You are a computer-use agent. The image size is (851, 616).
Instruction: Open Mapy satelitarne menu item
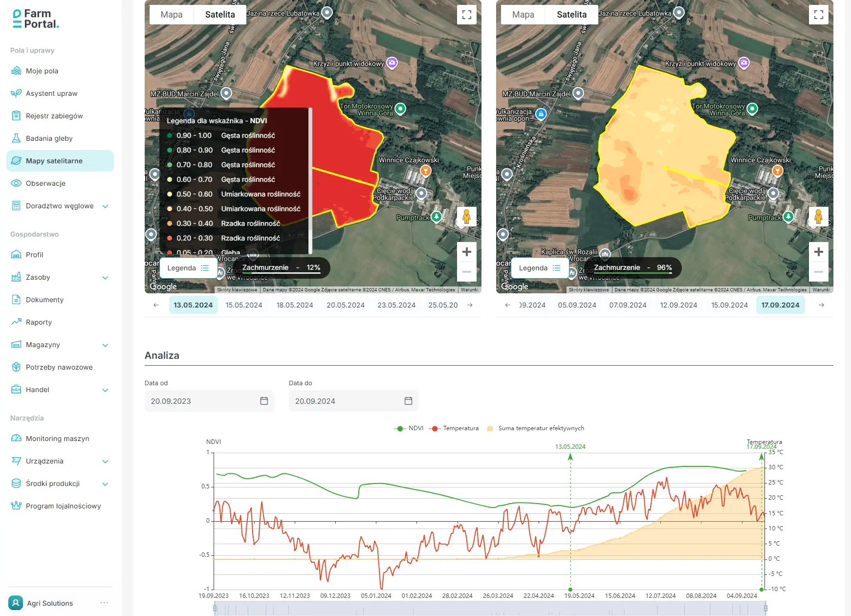coord(60,161)
